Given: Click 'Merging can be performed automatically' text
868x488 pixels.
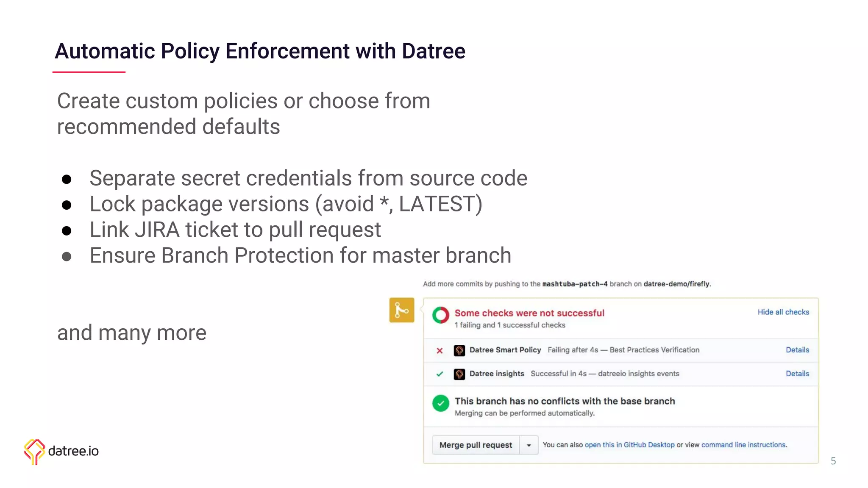Looking at the screenshot, I should (525, 413).
